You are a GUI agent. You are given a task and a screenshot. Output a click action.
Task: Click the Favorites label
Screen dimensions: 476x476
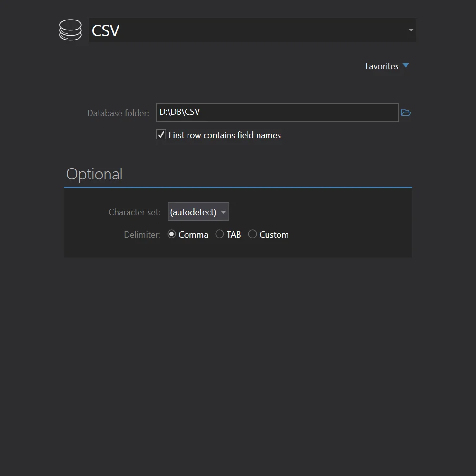pos(382,66)
